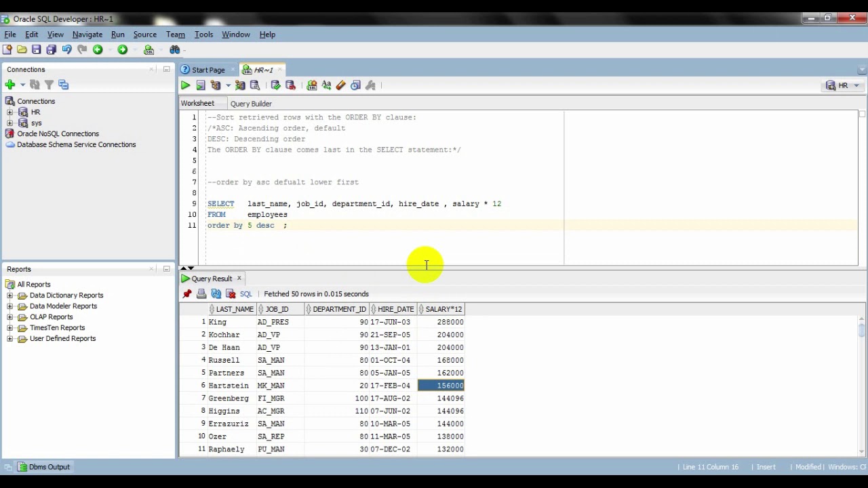The height and width of the screenshot is (488, 868).
Task: Click the Filter connections funnel icon
Action: tap(49, 85)
